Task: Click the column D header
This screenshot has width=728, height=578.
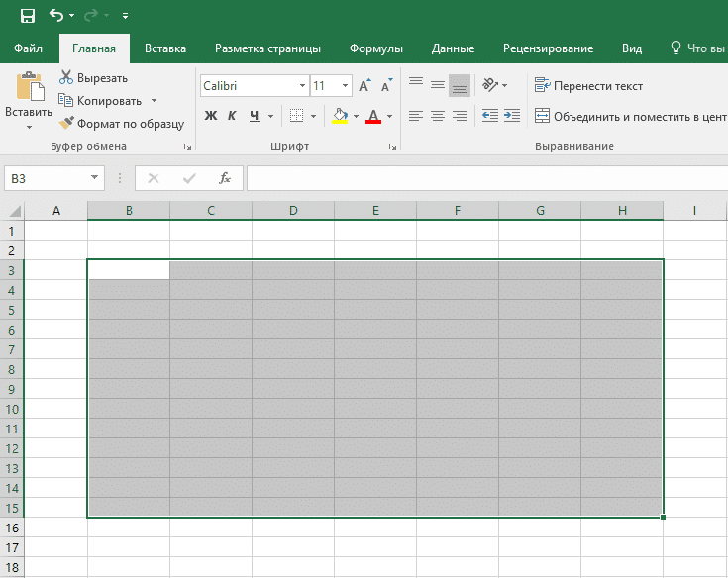Action: 293,211
